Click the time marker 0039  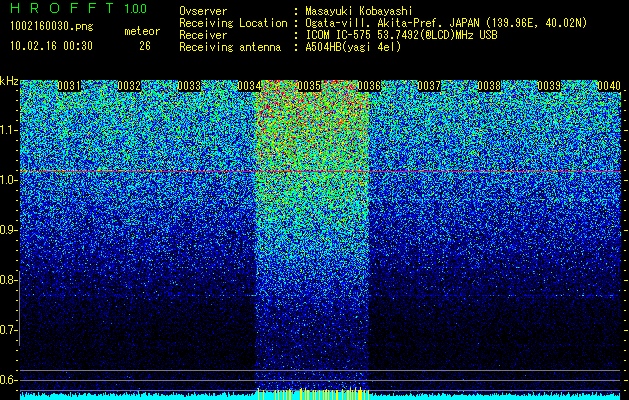549,86
